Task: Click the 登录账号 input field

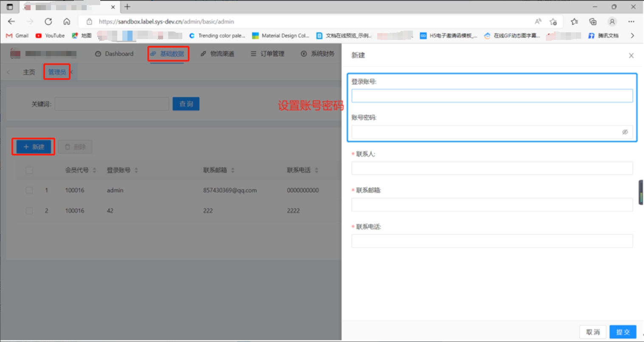Action: click(x=492, y=96)
